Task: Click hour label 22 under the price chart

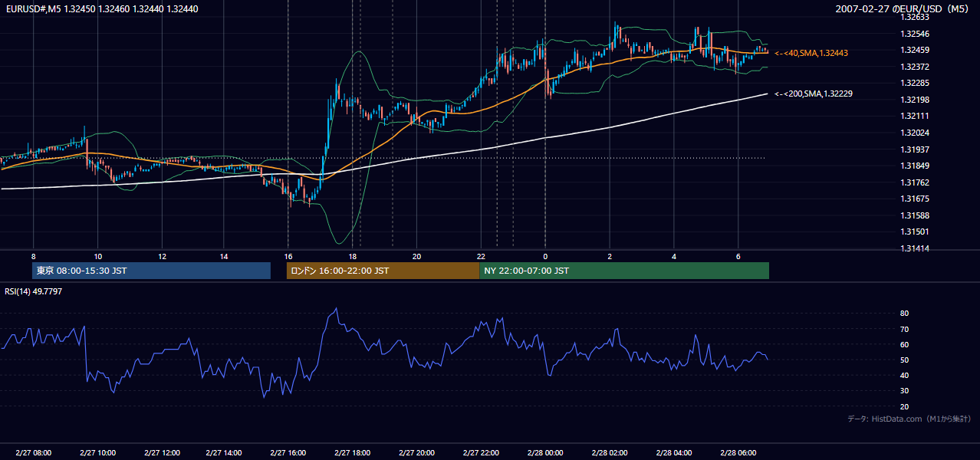Action: (481, 256)
